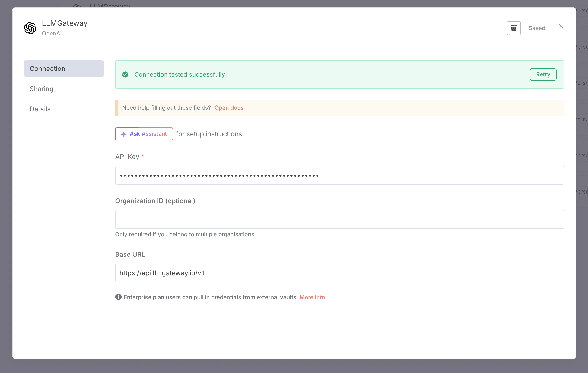Close the credential dialog with X
This screenshot has width=588, height=373.
561,26
